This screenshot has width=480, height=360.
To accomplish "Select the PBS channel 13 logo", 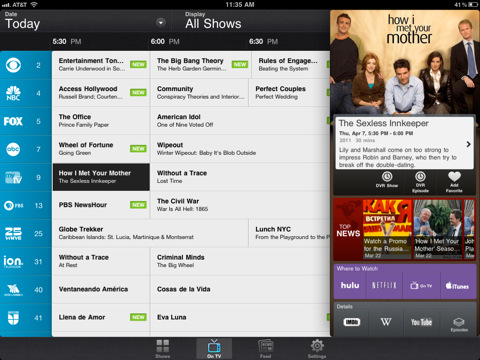I will tap(13, 205).
